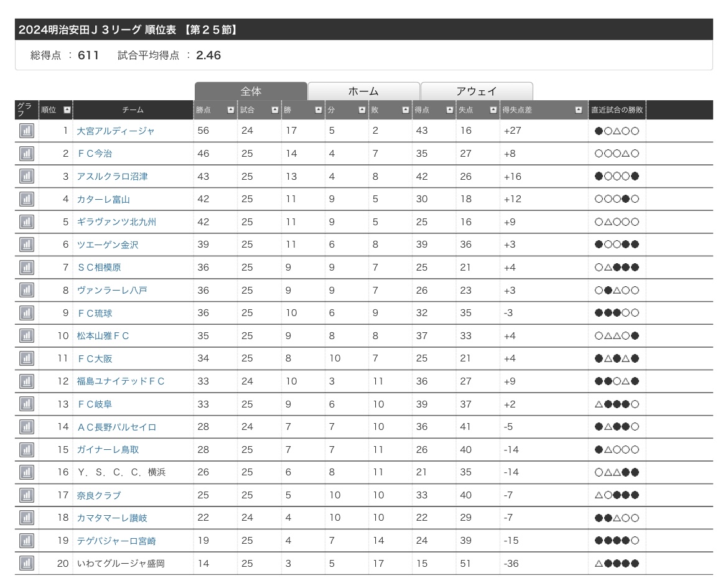Open graph icon for カマタマーレ讃岐 row
This screenshot has width=728, height=583.
pos(27,518)
